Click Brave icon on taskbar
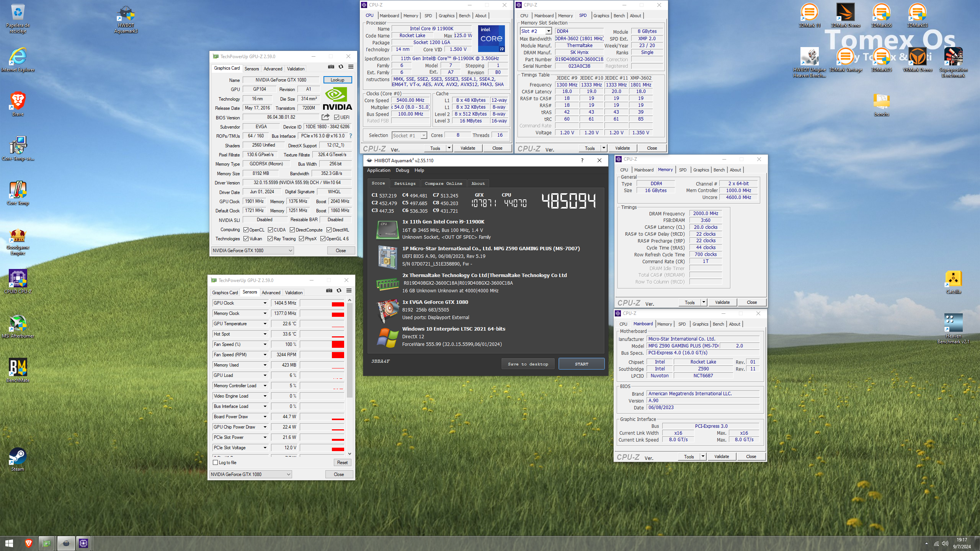The width and height of the screenshot is (980, 551). click(28, 543)
